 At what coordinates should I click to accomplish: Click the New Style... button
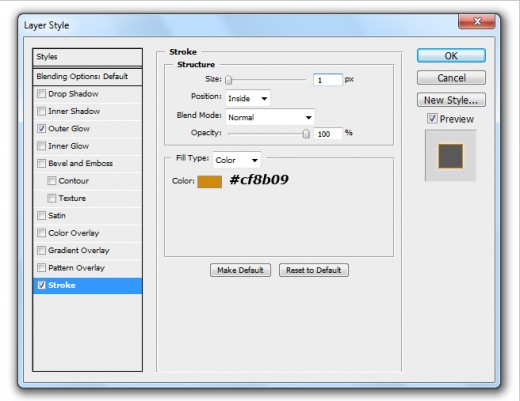451,100
